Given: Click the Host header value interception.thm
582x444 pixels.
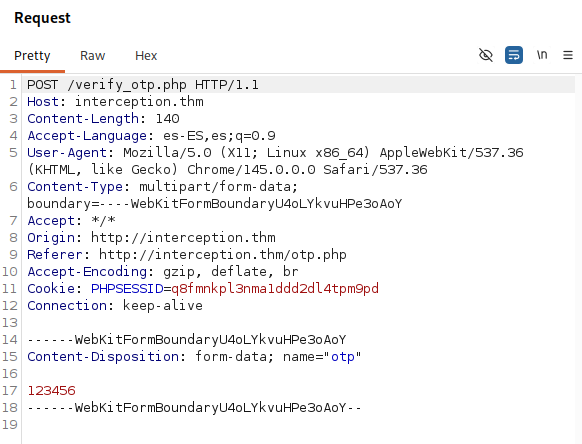Looking at the screenshot, I should (x=139, y=101).
